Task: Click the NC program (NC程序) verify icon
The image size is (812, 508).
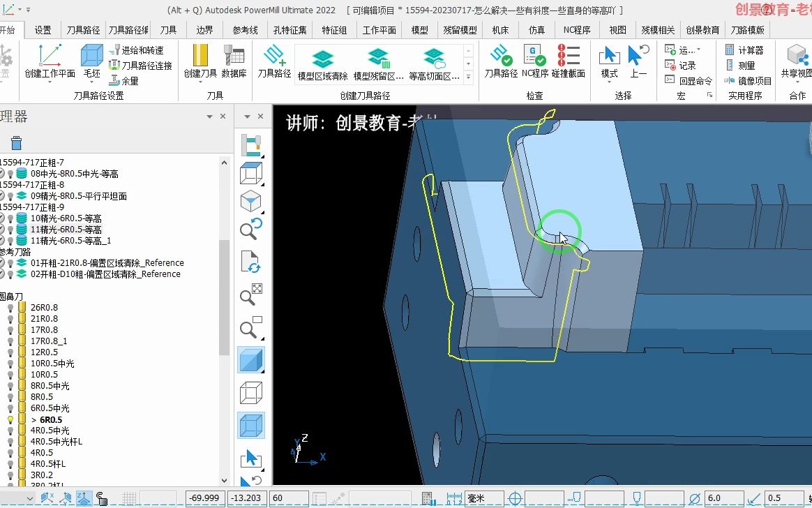Action: coord(534,55)
